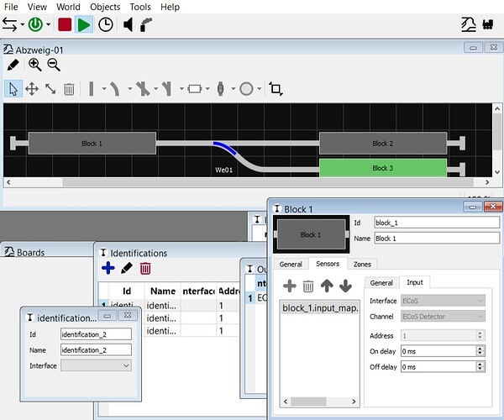Image resolution: width=504 pixels, height=420 pixels.
Task: Expand the block tool dropdown
Action: click(207, 89)
